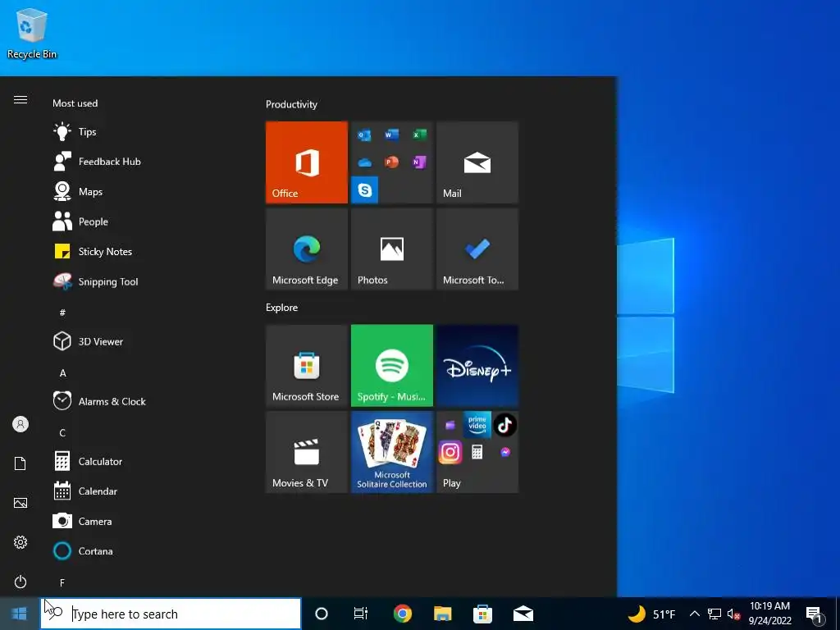
Task: Click the Power button in Start sidebar
Action: pos(21,582)
